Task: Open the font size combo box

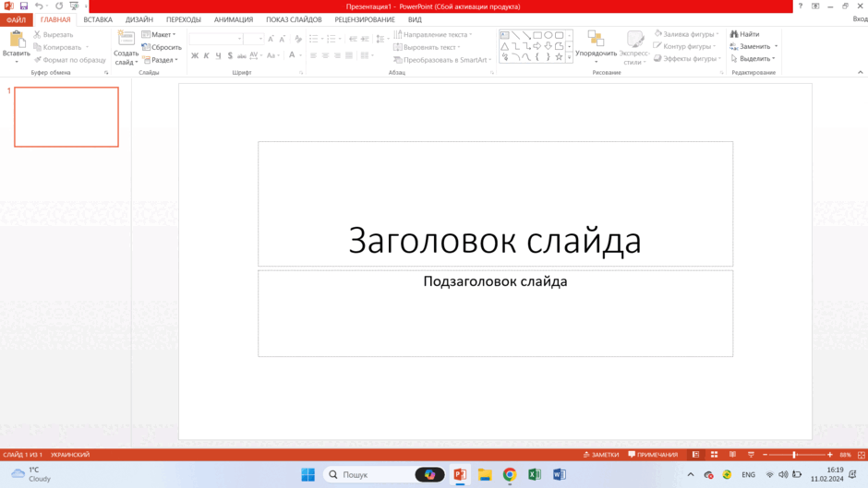Action: 254,39
